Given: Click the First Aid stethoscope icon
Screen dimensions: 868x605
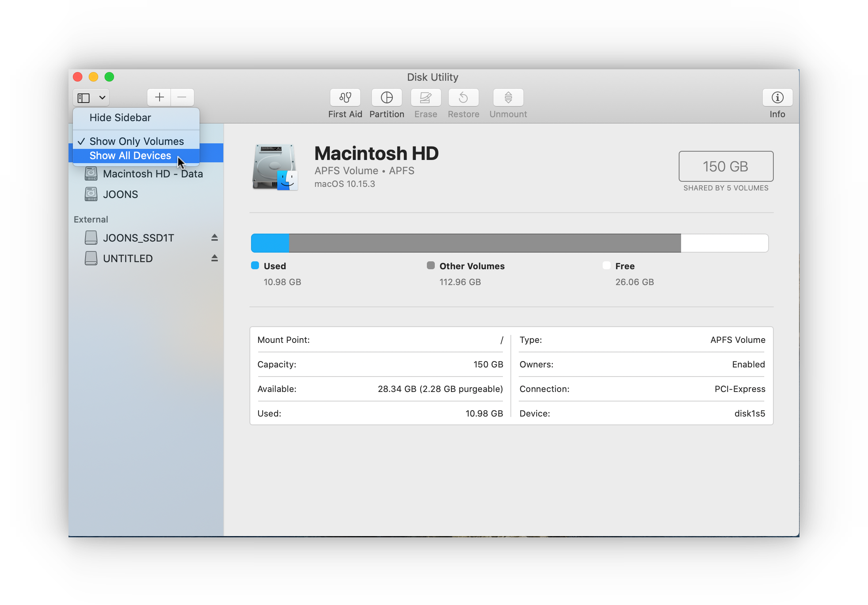Looking at the screenshot, I should (x=345, y=97).
